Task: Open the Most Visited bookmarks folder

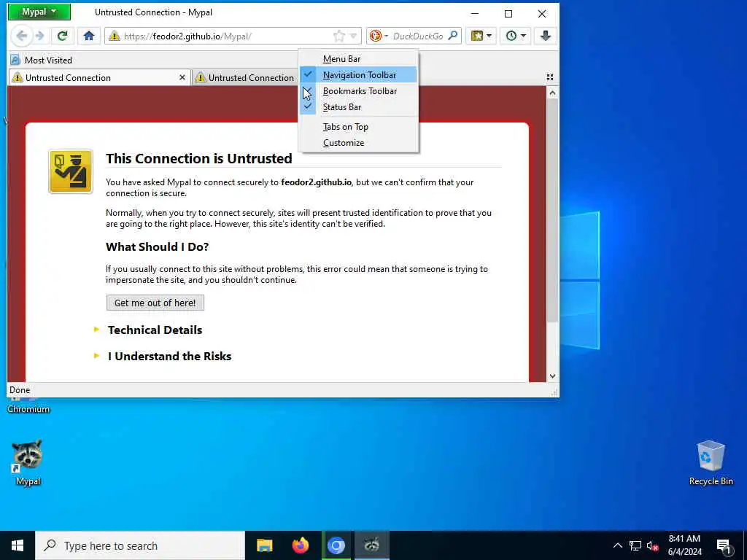Action: (x=42, y=60)
